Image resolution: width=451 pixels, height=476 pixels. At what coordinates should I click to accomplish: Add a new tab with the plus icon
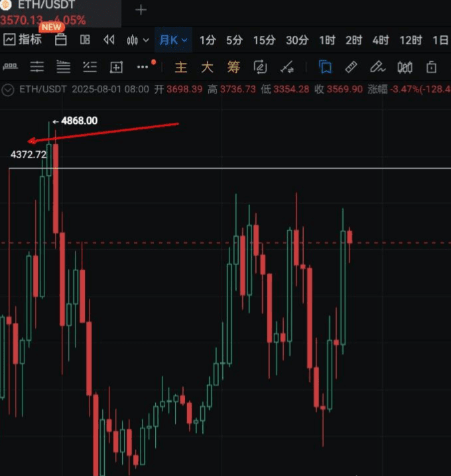[x=141, y=10]
